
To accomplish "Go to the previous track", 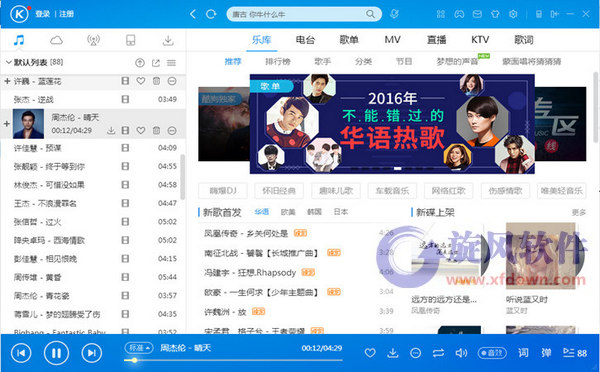I will click(x=21, y=353).
